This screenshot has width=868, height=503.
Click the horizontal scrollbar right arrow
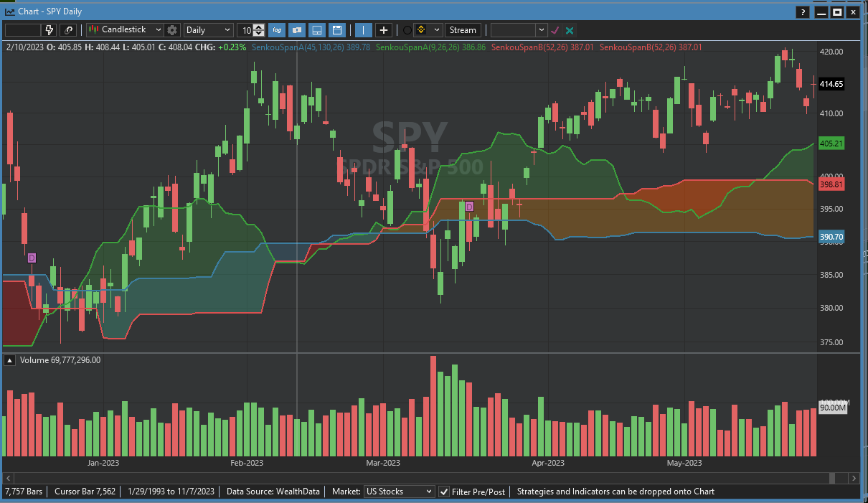(x=854, y=478)
